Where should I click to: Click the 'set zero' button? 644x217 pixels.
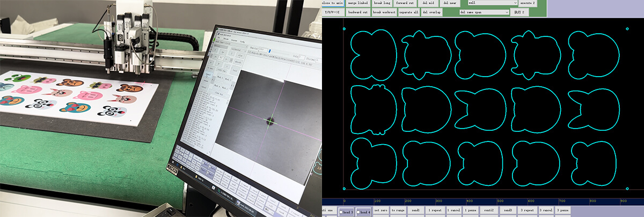tap(380, 211)
